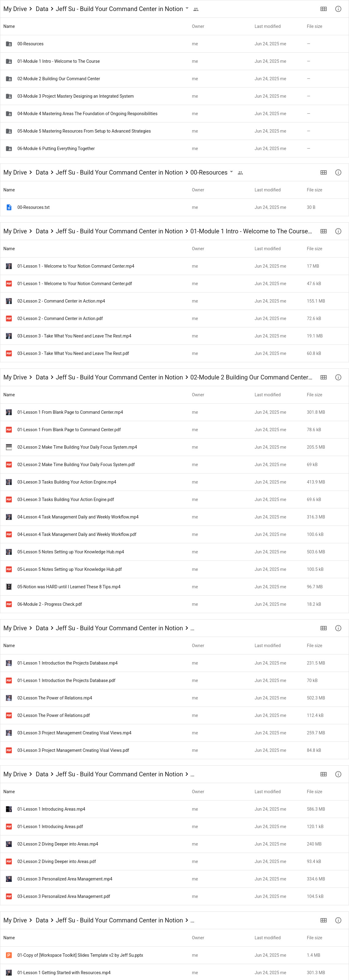
Task: Expand ellipsis breadcrumb above Introducing Areas lesson files
Action: pos(192,775)
